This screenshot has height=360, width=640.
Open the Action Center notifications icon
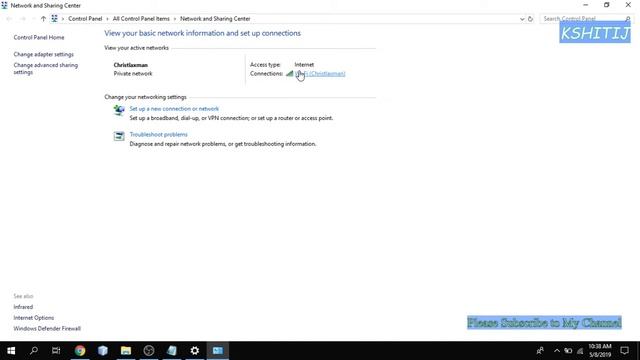coord(624,351)
